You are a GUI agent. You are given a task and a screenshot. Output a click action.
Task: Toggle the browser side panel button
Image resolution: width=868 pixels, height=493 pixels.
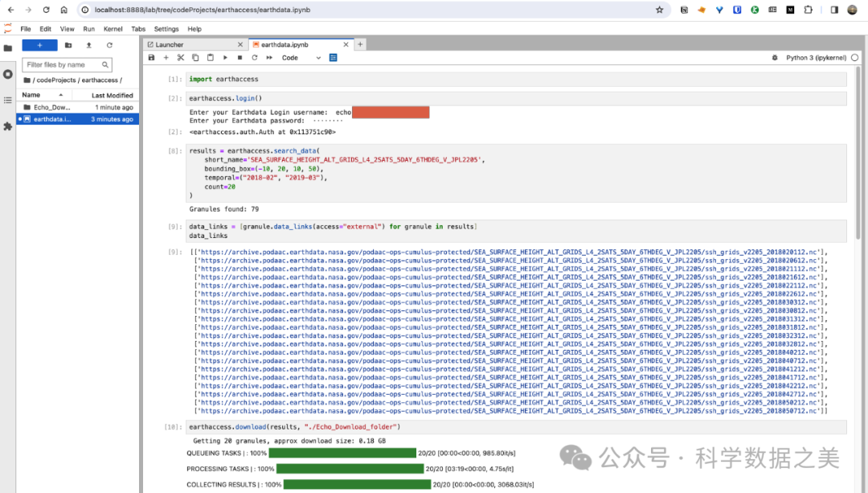tap(833, 10)
